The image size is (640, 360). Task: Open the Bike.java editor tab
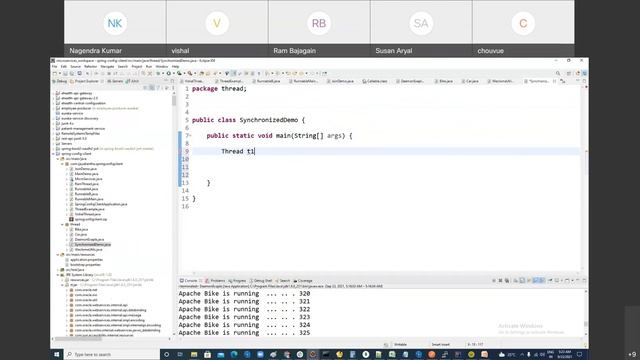[x=444, y=81]
